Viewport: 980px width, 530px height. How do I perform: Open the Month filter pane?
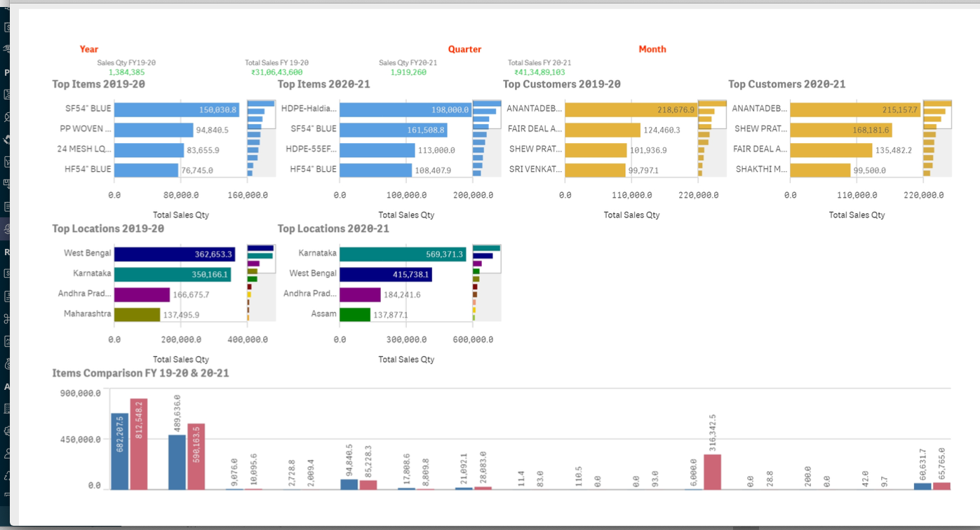click(652, 49)
